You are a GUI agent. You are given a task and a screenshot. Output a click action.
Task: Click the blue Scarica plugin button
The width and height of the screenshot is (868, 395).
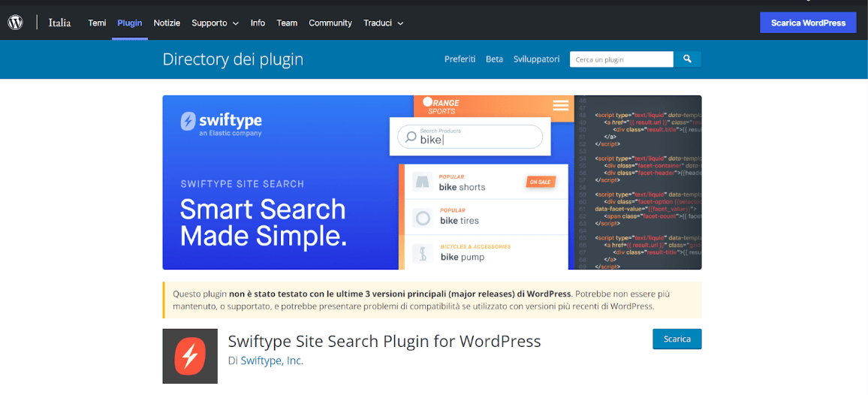pyautogui.click(x=677, y=339)
